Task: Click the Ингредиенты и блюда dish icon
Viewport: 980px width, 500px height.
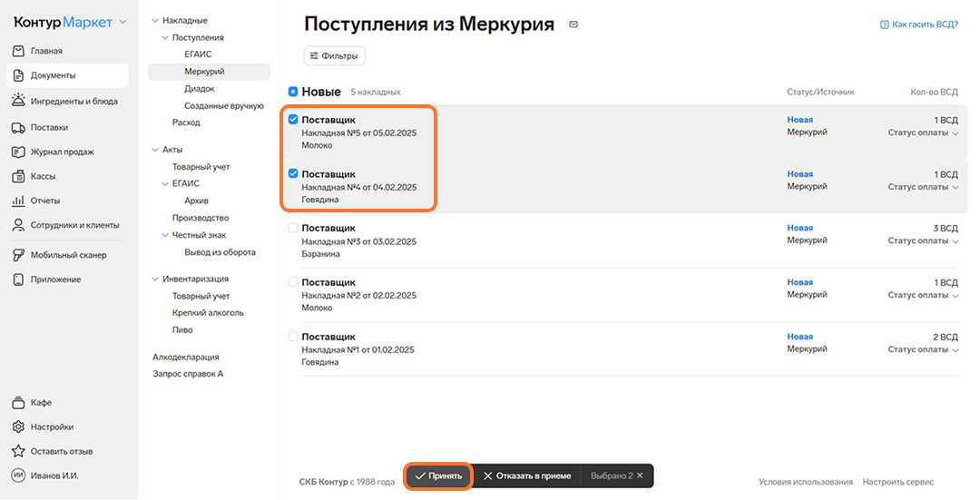Action: click(x=19, y=100)
